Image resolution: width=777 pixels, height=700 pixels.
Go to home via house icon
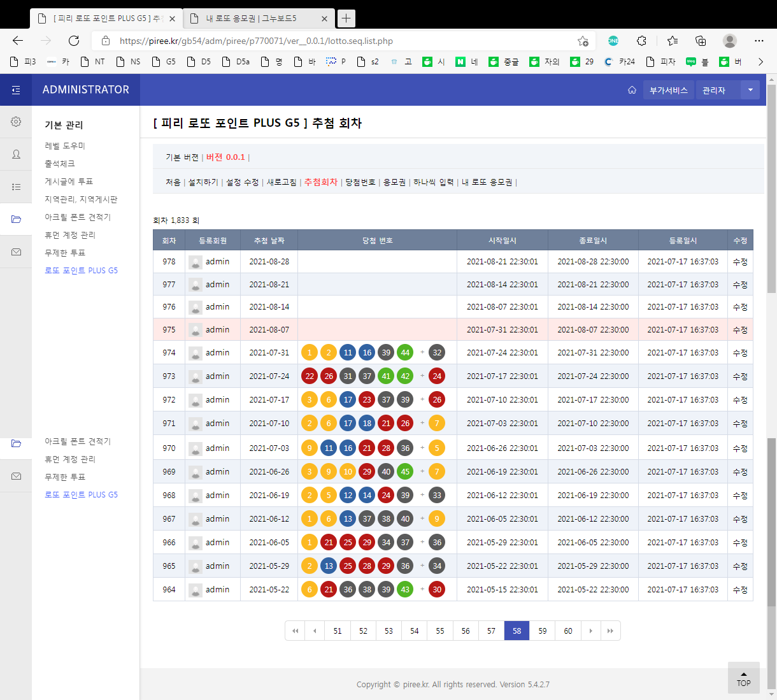(x=632, y=90)
